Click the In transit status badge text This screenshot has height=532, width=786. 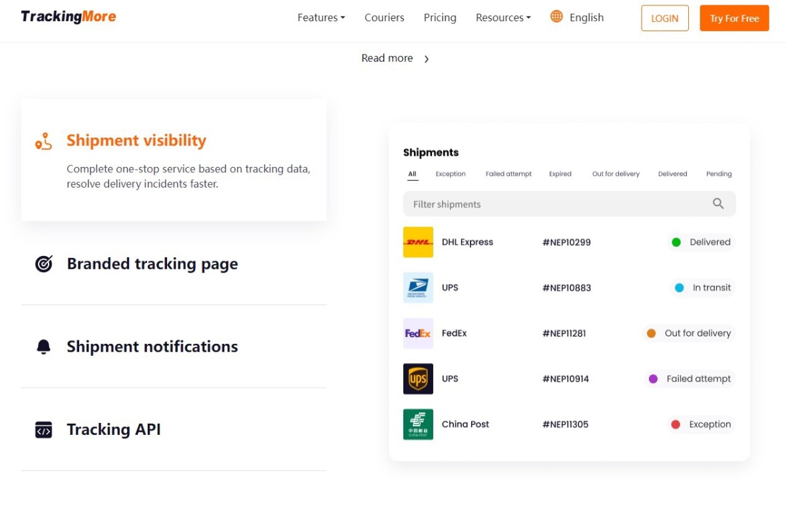pos(712,287)
